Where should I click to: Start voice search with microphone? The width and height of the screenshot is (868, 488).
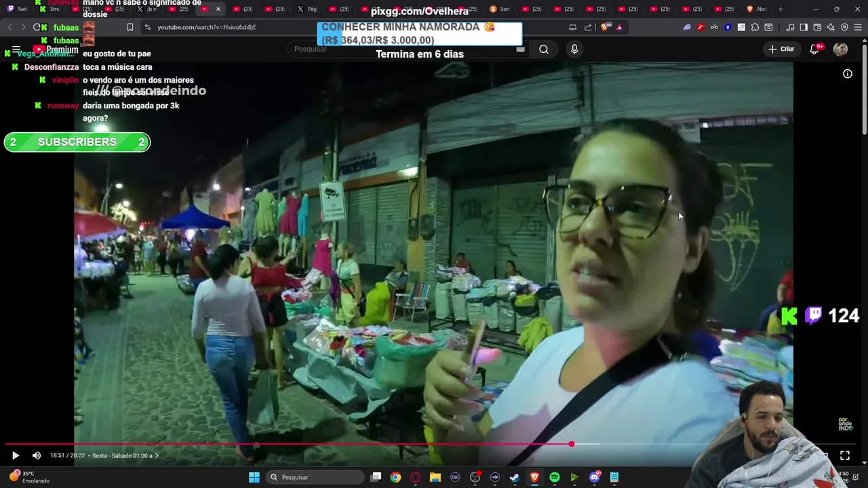point(574,49)
